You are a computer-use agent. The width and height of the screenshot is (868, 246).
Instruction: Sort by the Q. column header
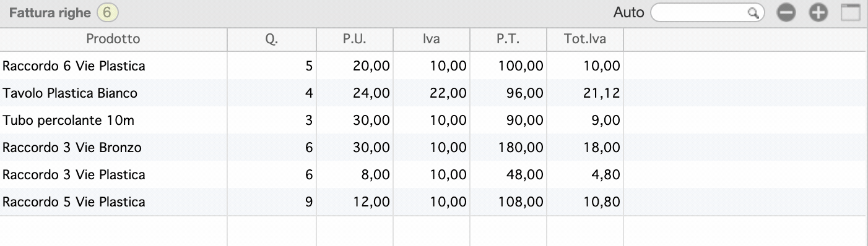click(x=272, y=39)
